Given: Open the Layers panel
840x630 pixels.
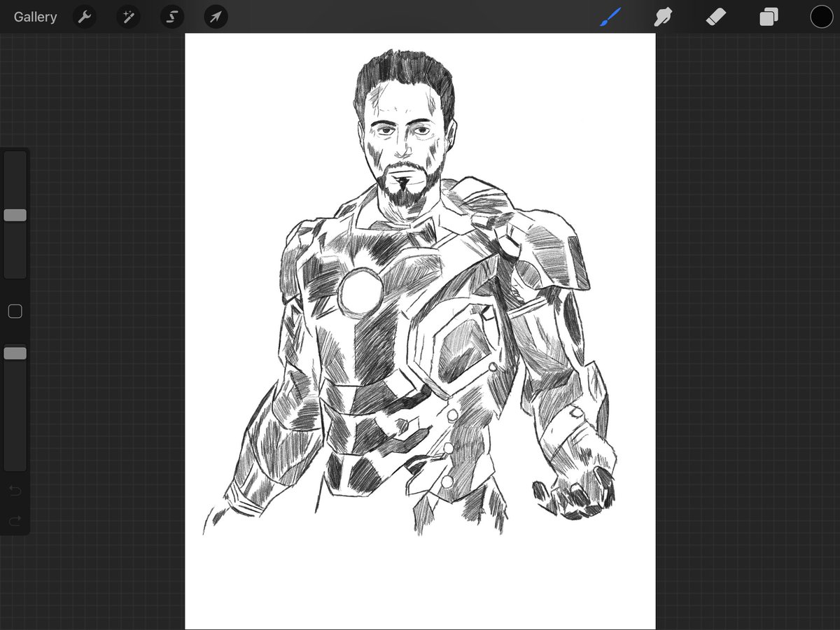Looking at the screenshot, I should coord(769,17).
